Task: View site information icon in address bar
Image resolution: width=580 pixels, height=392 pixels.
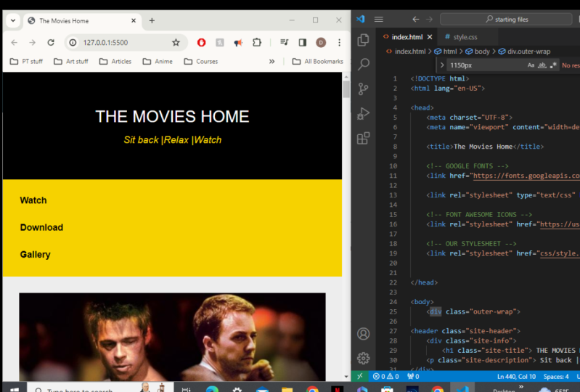Action: tap(73, 43)
